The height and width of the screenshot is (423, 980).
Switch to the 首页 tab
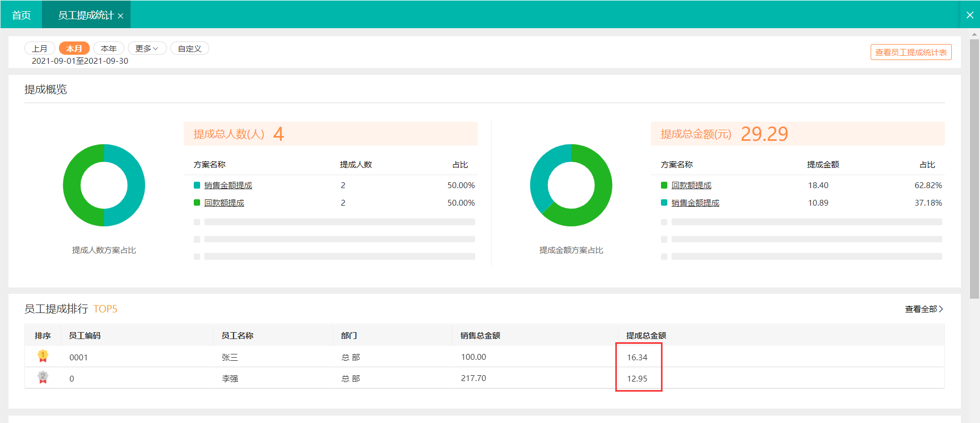click(21, 15)
